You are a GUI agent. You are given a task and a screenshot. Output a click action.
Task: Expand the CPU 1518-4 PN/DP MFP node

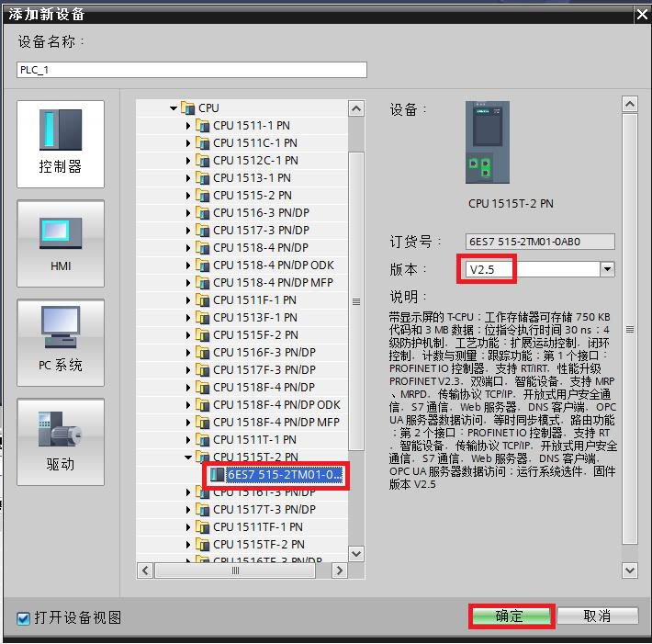[188, 283]
